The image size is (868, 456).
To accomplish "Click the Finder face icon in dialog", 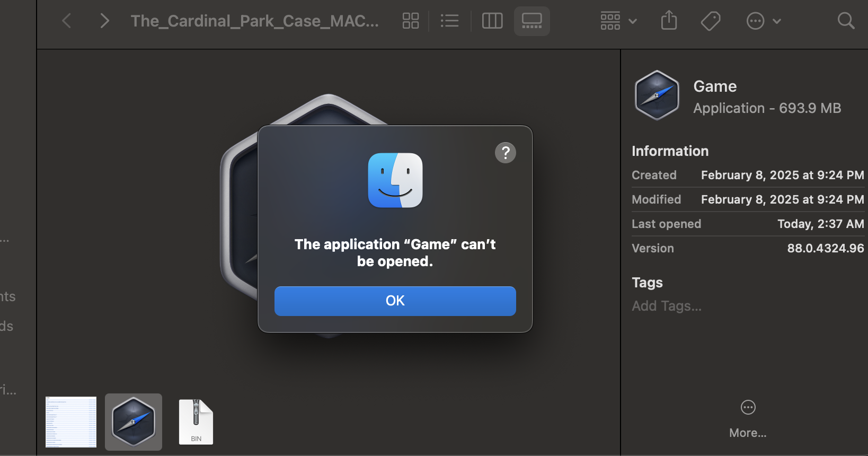I will coord(395,180).
